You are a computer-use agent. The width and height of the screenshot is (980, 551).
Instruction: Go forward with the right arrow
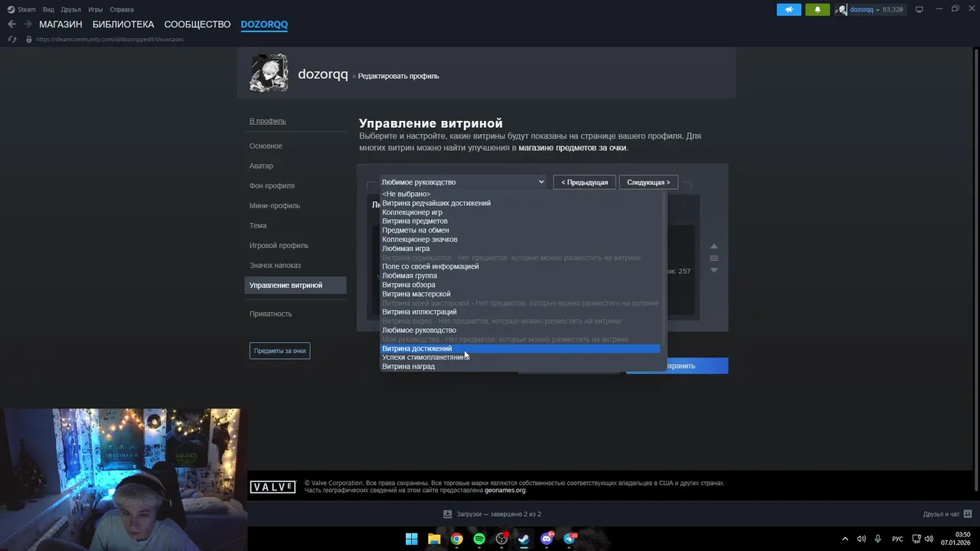[28, 24]
